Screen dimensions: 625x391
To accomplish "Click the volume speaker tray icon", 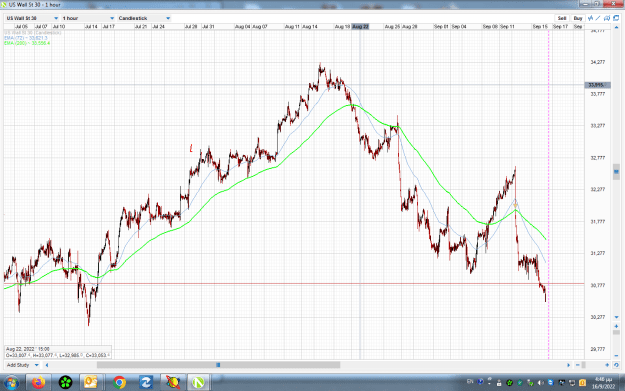I will click(x=540, y=383).
